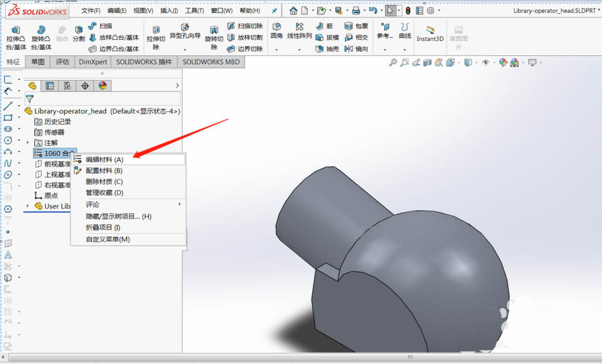Screen dimensions: 602x364
Task: Open the 评论 submenu arrow
Action: [x=179, y=204]
